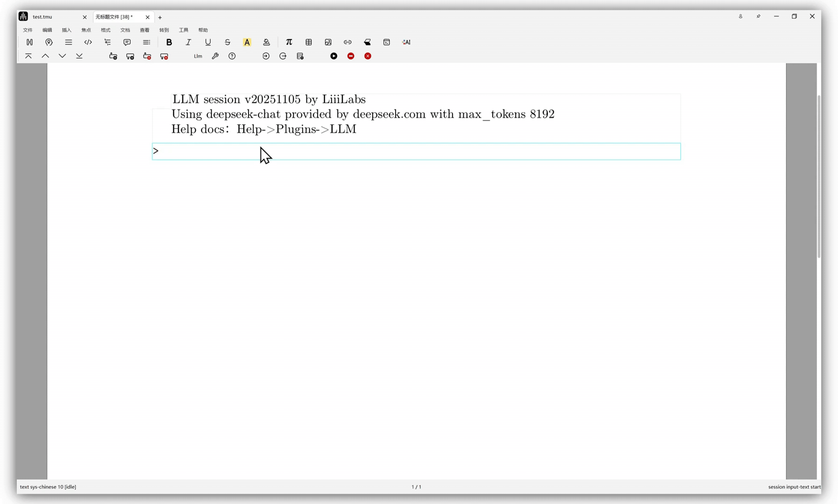Open the 插入 (Insert) menu
838x504 pixels.
(67, 30)
